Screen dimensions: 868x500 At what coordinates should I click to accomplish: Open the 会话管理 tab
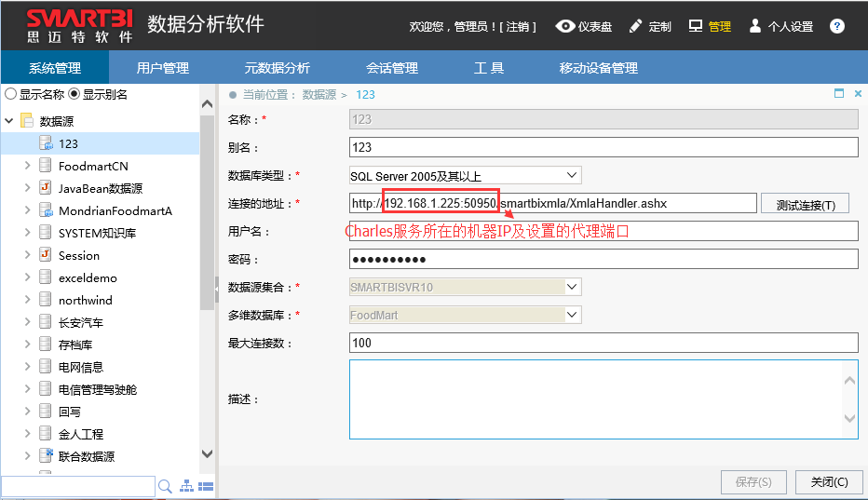[392, 68]
